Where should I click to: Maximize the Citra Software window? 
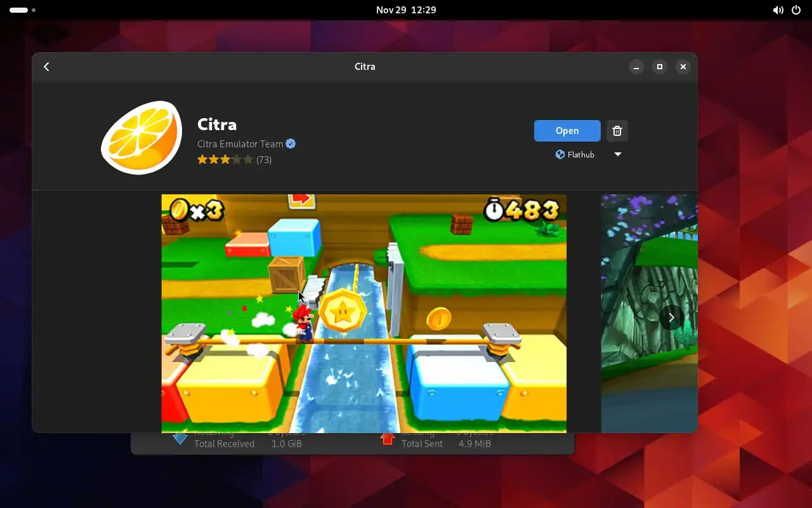pyautogui.click(x=660, y=67)
